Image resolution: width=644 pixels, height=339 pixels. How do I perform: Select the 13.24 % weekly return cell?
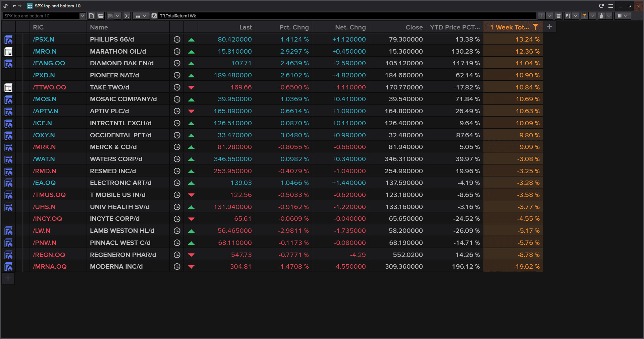point(513,40)
